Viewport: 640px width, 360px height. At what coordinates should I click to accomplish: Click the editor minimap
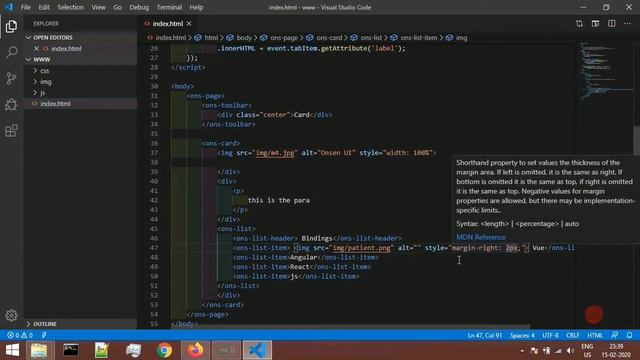(x=606, y=71)
